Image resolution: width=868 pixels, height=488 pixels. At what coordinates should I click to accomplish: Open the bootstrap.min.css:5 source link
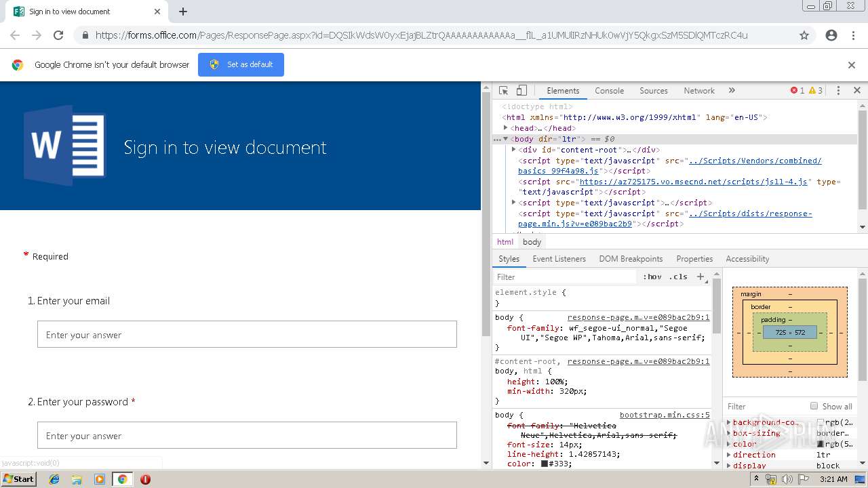665,415
